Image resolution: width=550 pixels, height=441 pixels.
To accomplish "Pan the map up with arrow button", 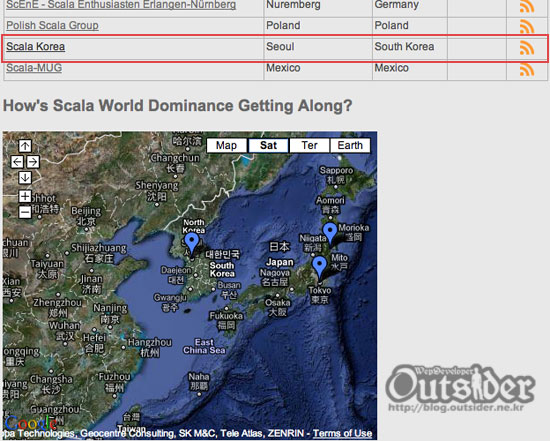I will point(25,146).
